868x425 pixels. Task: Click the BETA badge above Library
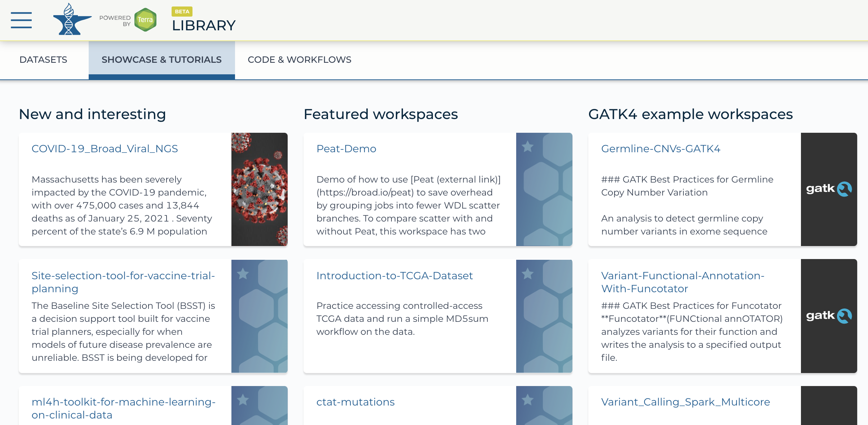(182, 12)
